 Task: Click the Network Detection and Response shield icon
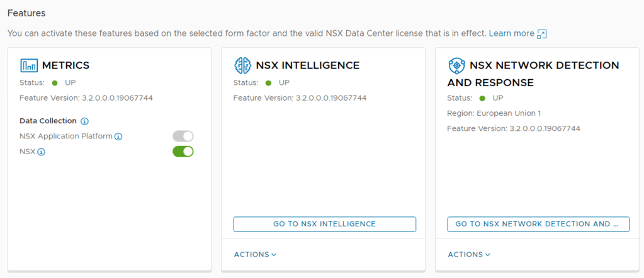[x=456, y=65]
